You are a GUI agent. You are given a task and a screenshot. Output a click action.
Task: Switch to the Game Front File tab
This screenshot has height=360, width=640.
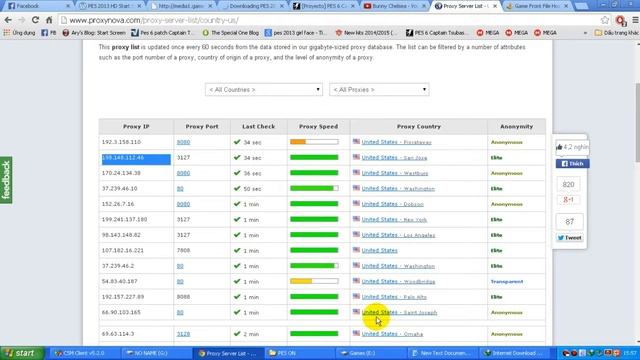[x=537, y=6]
